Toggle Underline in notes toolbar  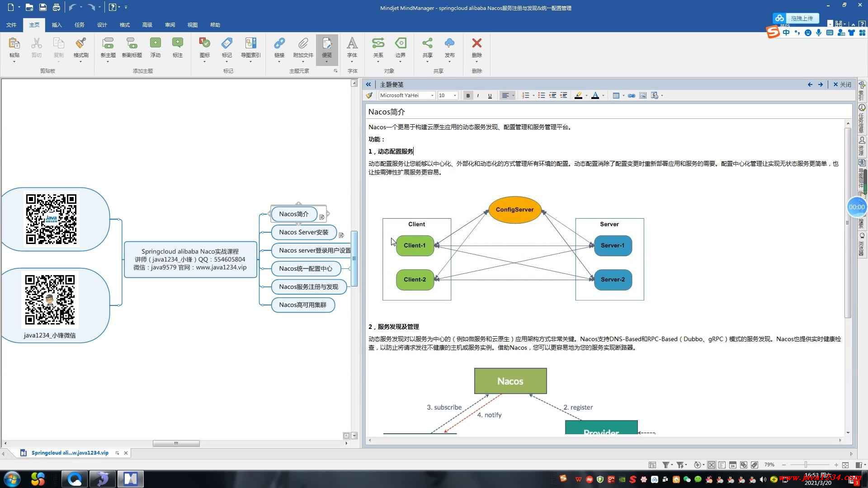click(490, 95)
